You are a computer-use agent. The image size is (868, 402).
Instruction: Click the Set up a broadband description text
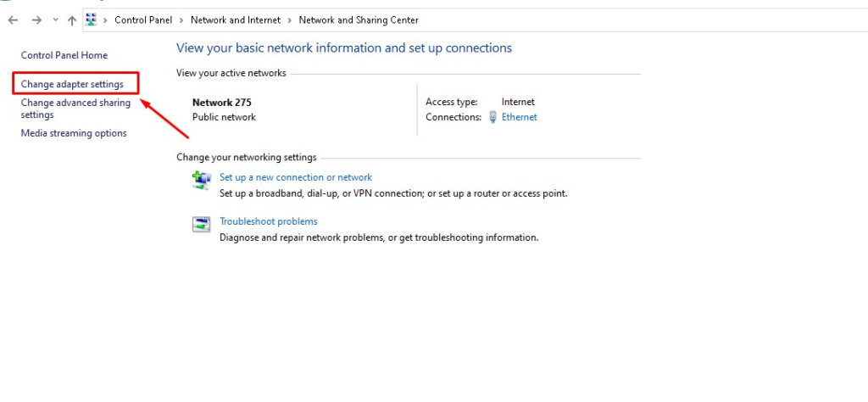coord(393,194)
